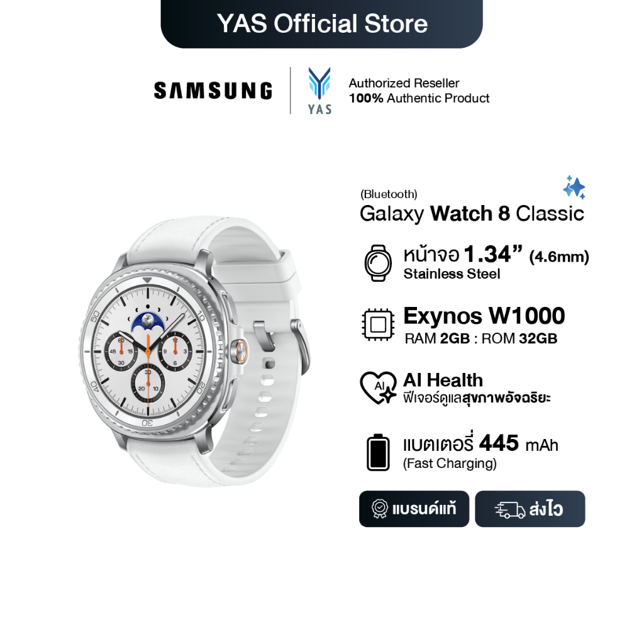644x644 pixels.
Task: Click the ส่งไว button
Action: tap(530, 509)
